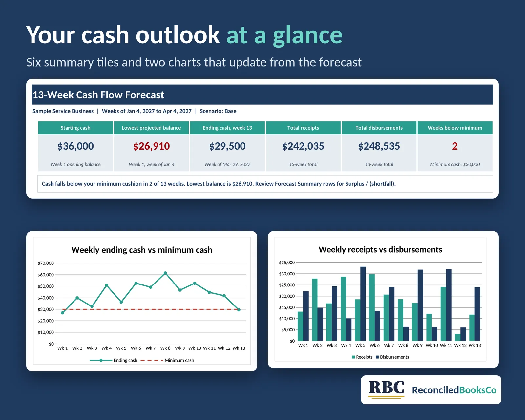Screen dimensions: 525x420
Task: Select the $242,035 receipts total
Action: [303, 146]
